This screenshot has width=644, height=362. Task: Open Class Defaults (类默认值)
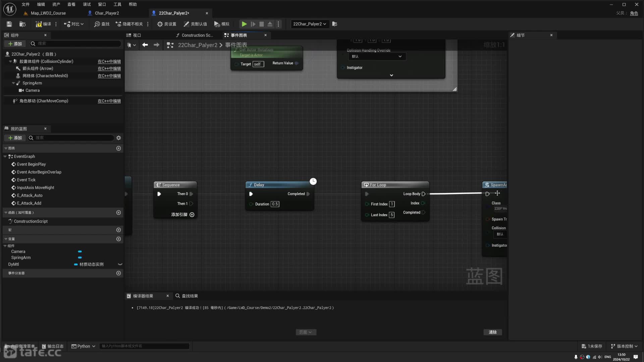point(195,24)
